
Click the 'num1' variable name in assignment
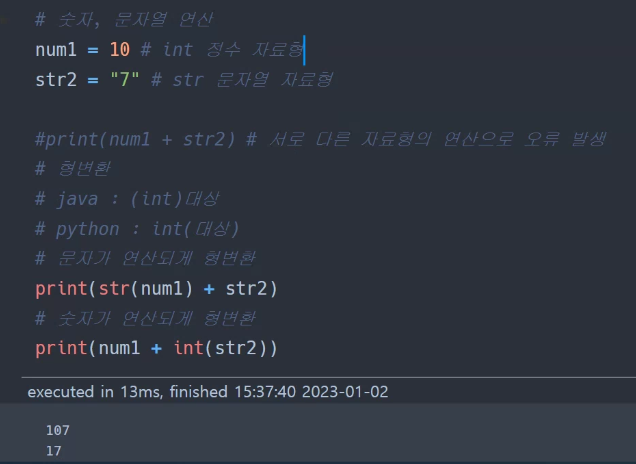click(x=56, y=50)
